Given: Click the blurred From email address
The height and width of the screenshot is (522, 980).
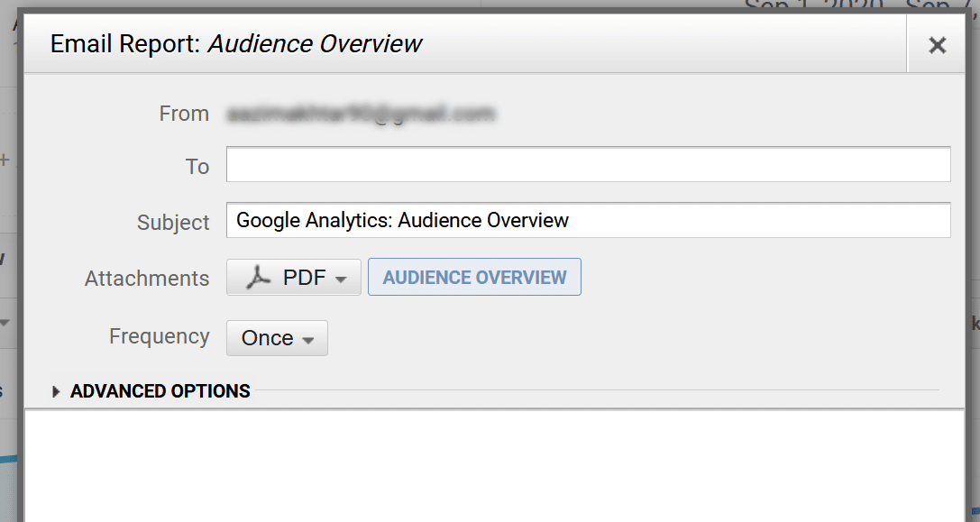Looking at the screenshot, I should click(361, 114).
